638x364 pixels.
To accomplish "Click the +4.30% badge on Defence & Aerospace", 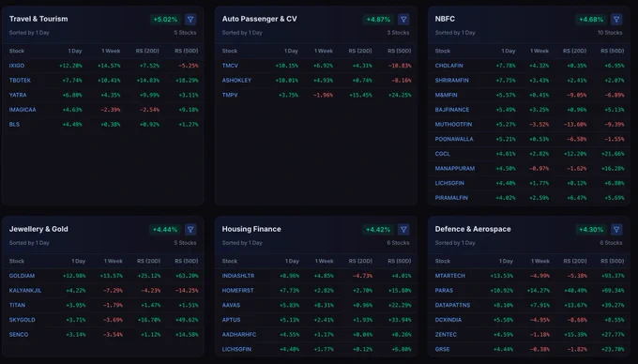I will pos(591,230).
